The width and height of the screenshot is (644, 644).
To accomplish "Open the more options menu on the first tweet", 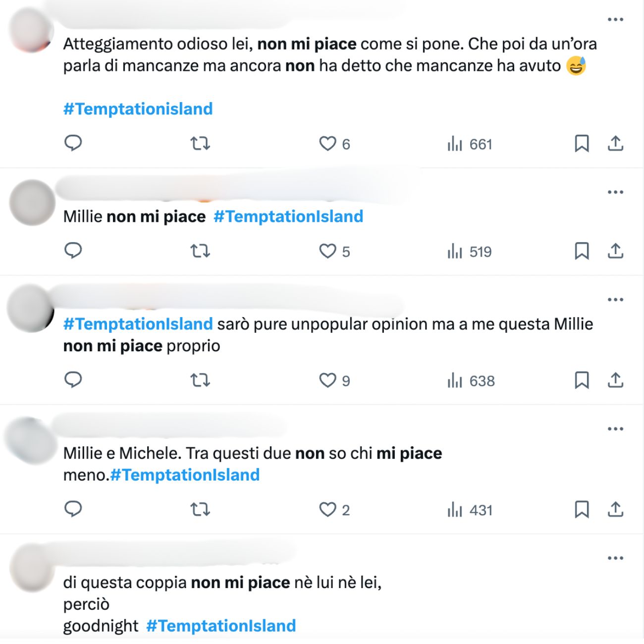I will [616, 19].
